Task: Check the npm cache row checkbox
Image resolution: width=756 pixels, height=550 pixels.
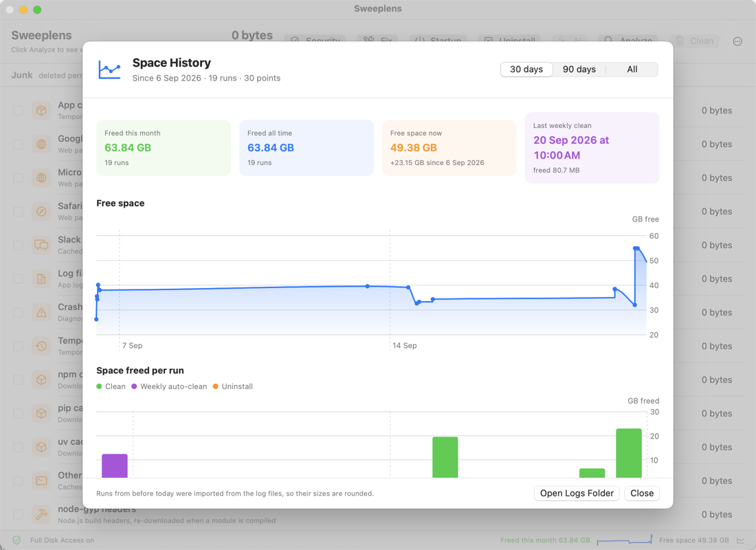Action: click(19, 379)
